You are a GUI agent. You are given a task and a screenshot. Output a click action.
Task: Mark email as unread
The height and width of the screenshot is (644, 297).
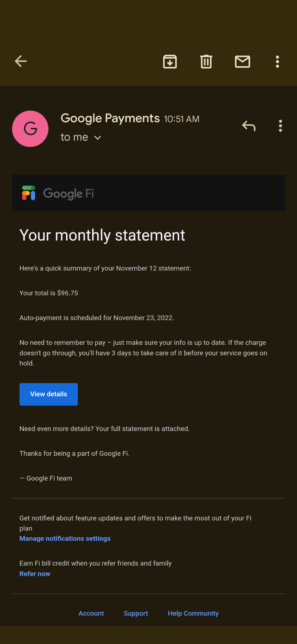pos(242,62)
